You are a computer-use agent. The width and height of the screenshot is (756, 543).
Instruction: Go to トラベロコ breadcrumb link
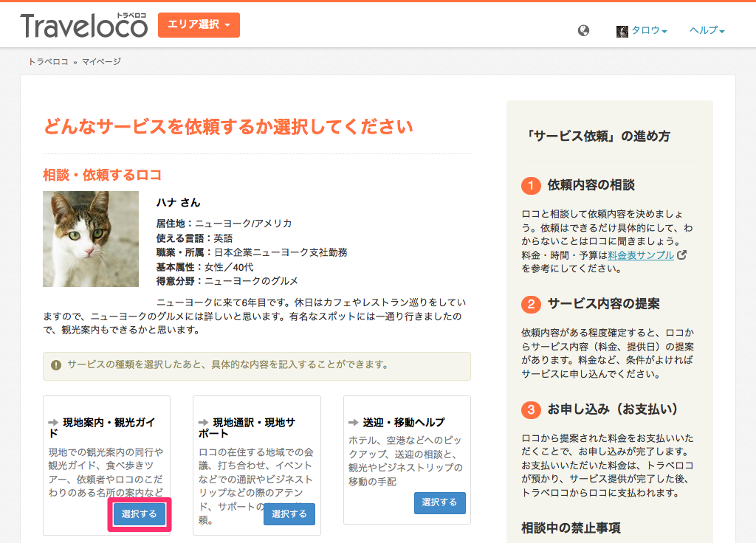pyautogui.click(x=48, y=62)
